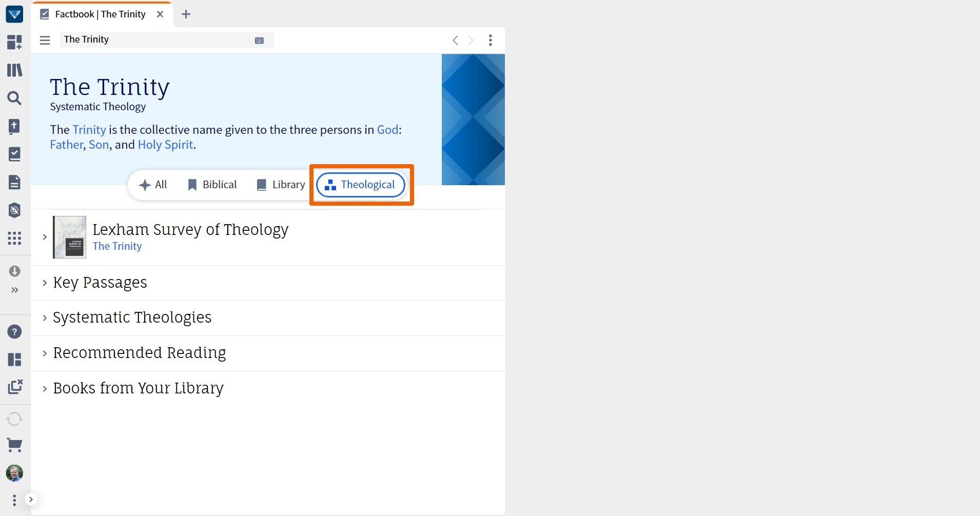Click the Systematic Theology subtitle text

(97, 107)
